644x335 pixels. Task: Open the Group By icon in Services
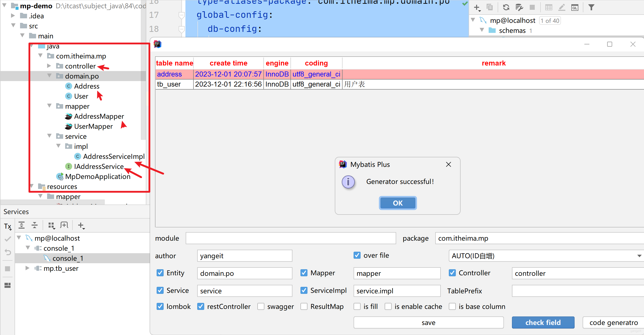[51, 225]
